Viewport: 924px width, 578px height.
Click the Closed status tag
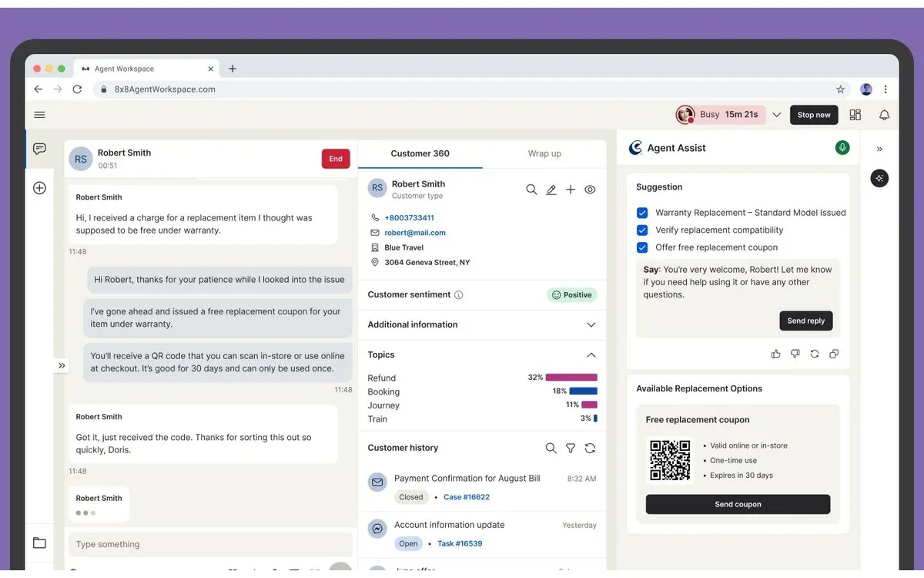pos(411,497)
